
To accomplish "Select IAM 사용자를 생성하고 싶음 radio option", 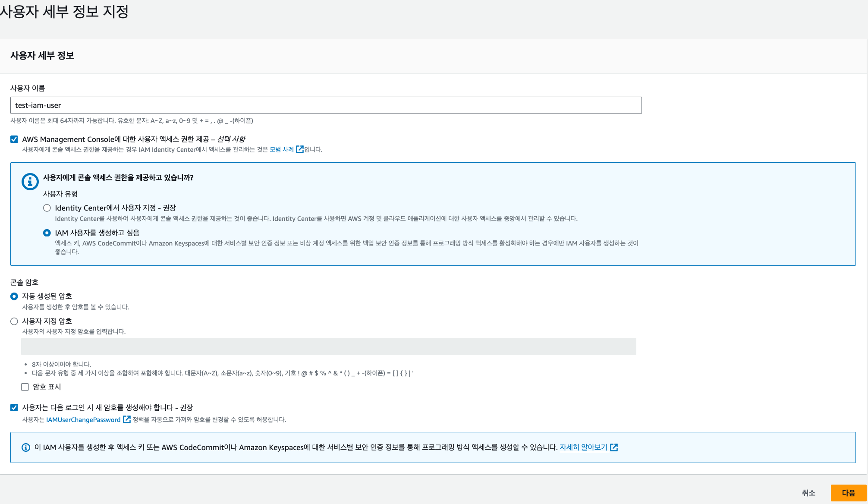I will (x=47, y=233).
